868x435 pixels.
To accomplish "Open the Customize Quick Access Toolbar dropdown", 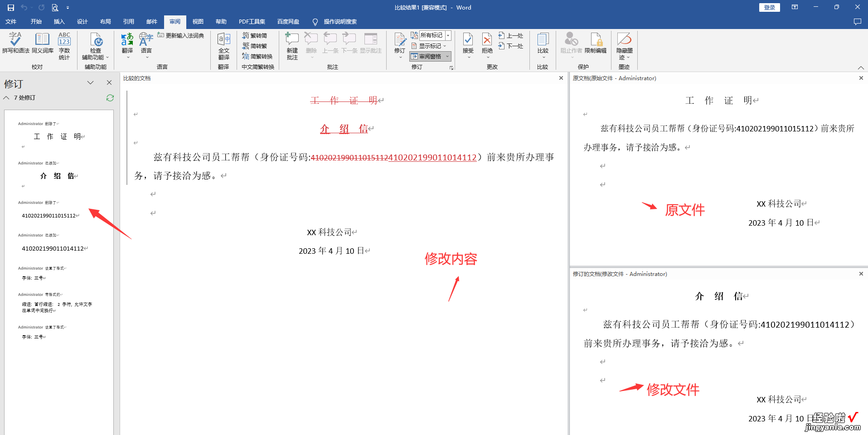I will pos(68,8).
